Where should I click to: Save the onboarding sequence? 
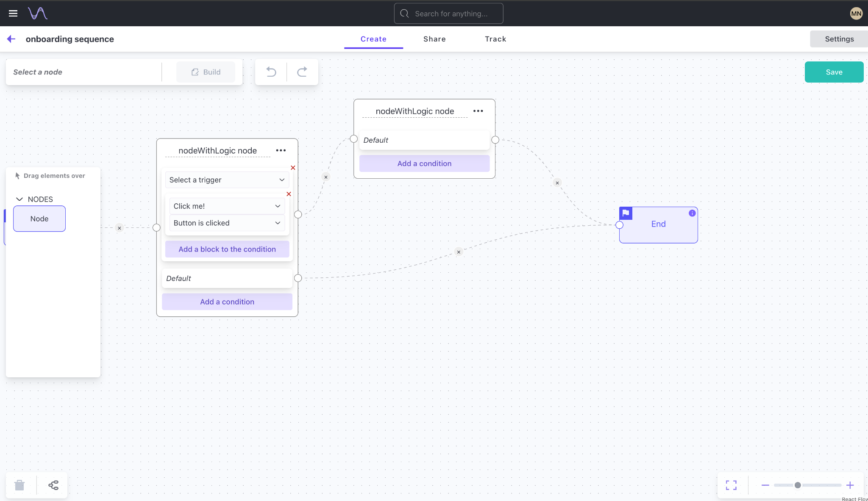click(x=833, y=72)
